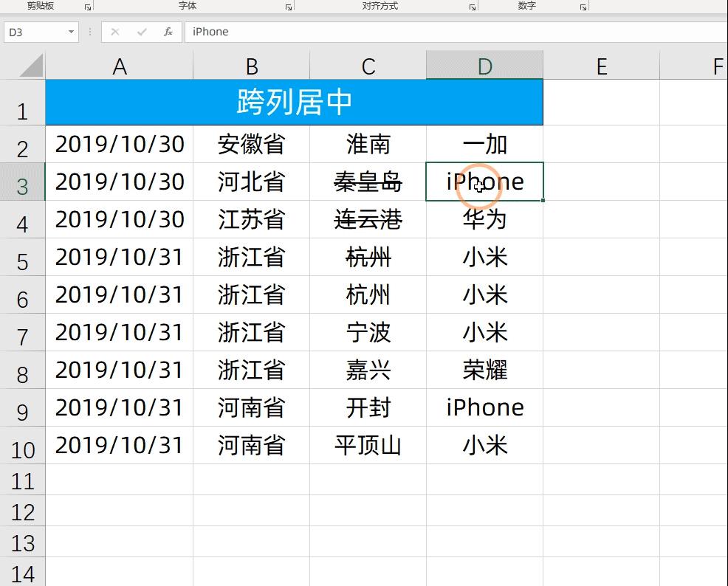Image resolution: width=728 pixels, height=586 pixels.
Task: Click the Enter checkmark in the formula bar
Action: (x=141, y=32)
